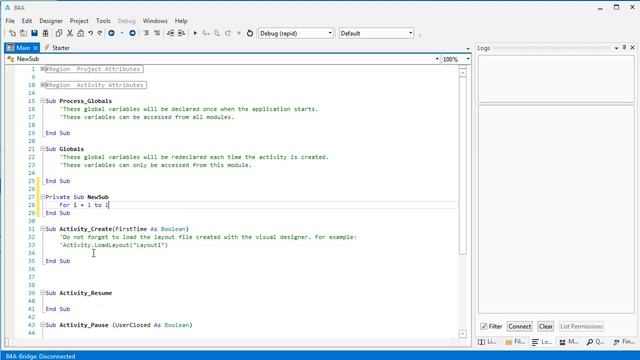The image size is (640, 360).
Task: Open the Find All References bottom tab
Action: [x=624, y=342]
